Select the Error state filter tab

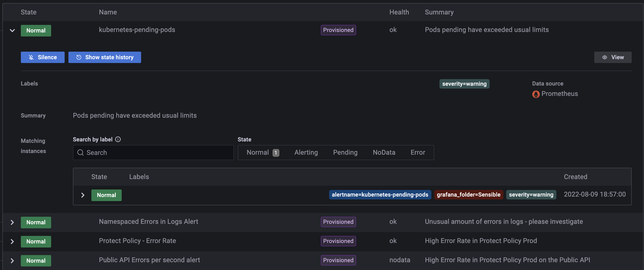point(417,153)
